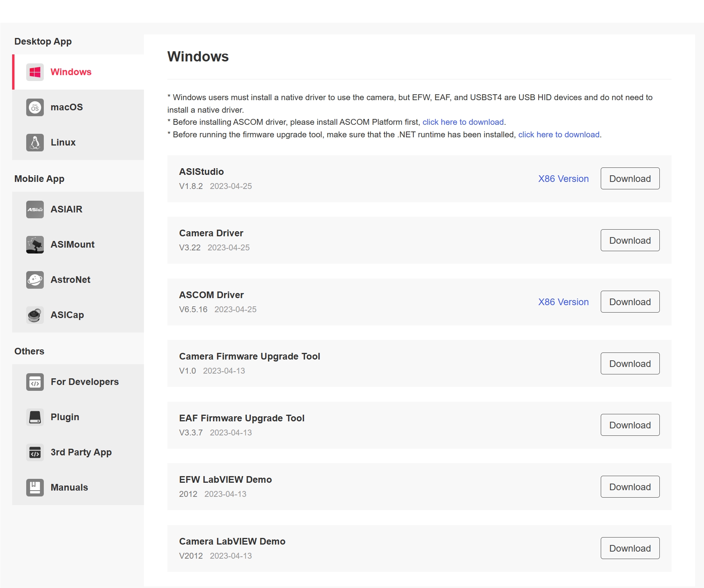Open the Linux penguin icon
The image size is (704, 588).
35,142
